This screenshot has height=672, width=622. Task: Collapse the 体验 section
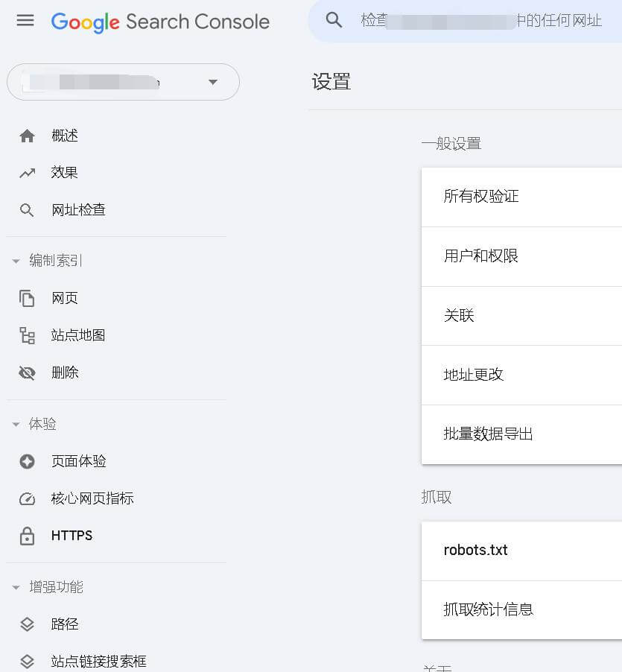coord(16,425)
